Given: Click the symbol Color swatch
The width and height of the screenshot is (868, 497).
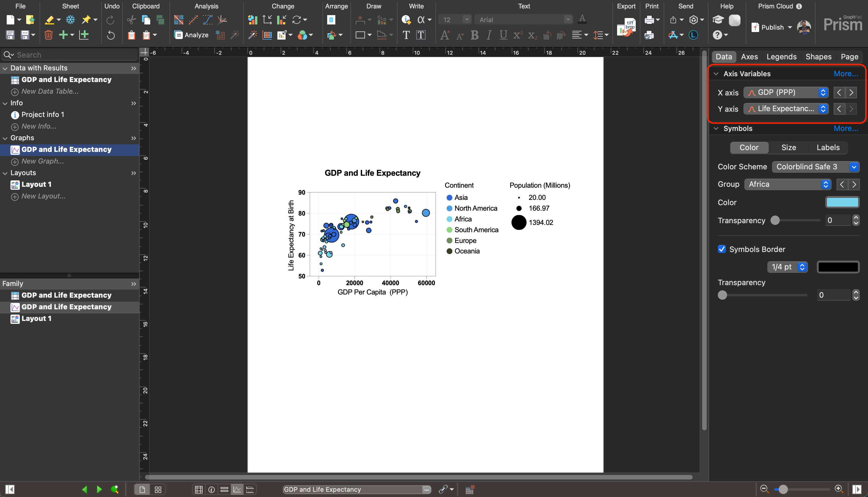Looking at the screenshot, I should (842, 202).
